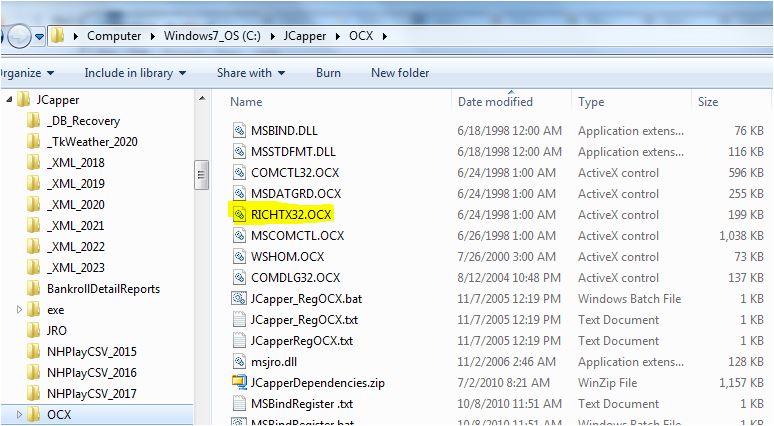Screen dimensions: 774x426
Task: Click the RICHTX32.OCX file icon
Action: [x=240, y=214]
